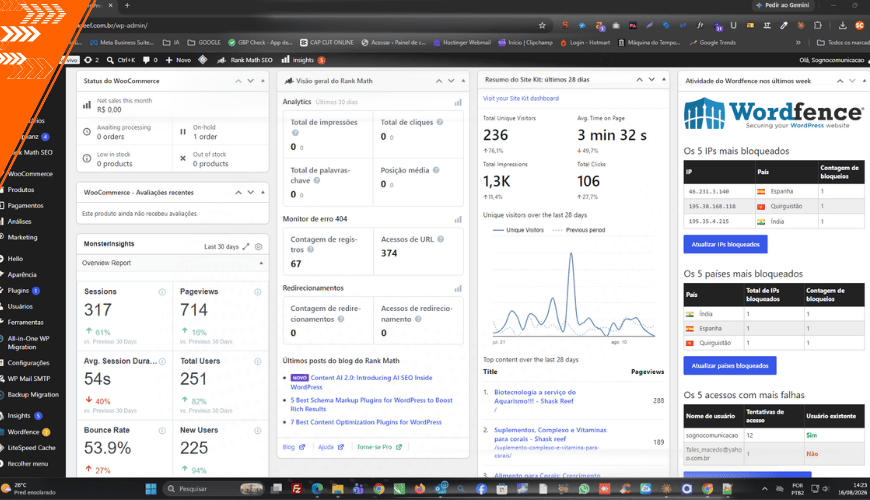Open Firefox from the taskbar
870x500 pixels.
tap(420, 488)
